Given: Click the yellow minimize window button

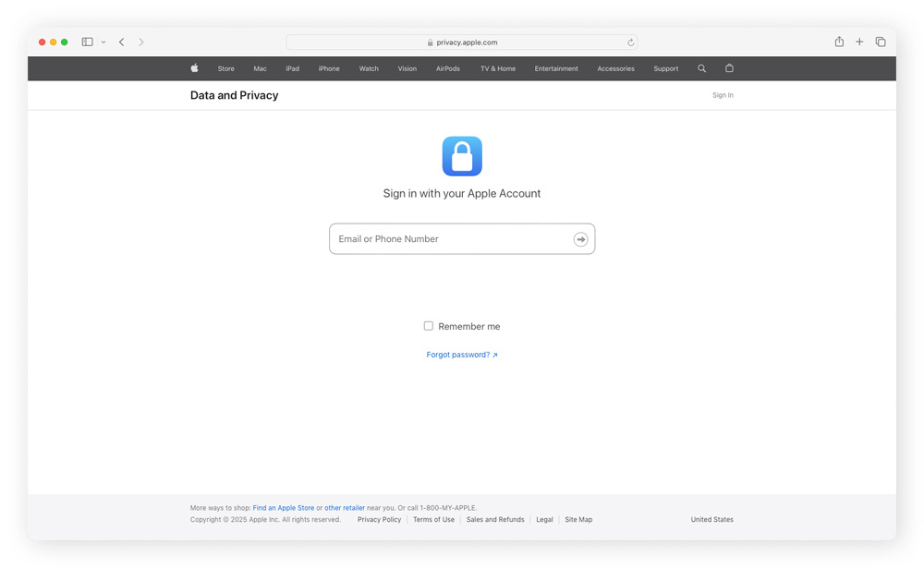Looking at the screenshot, I should [x=53, y=42].
